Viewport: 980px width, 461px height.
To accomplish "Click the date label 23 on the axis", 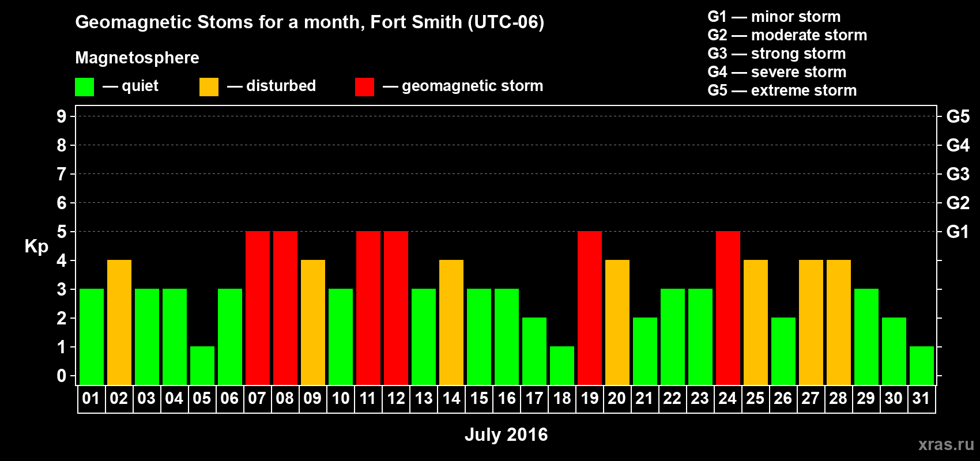I will 700,399.
